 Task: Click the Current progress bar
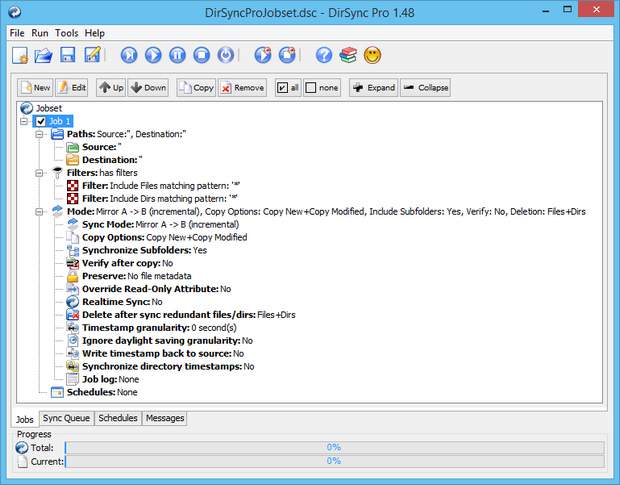click(335, 461)
